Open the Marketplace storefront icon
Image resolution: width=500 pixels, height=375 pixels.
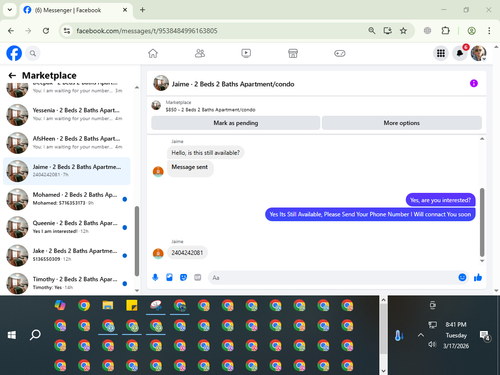click(x=293, y=53)
